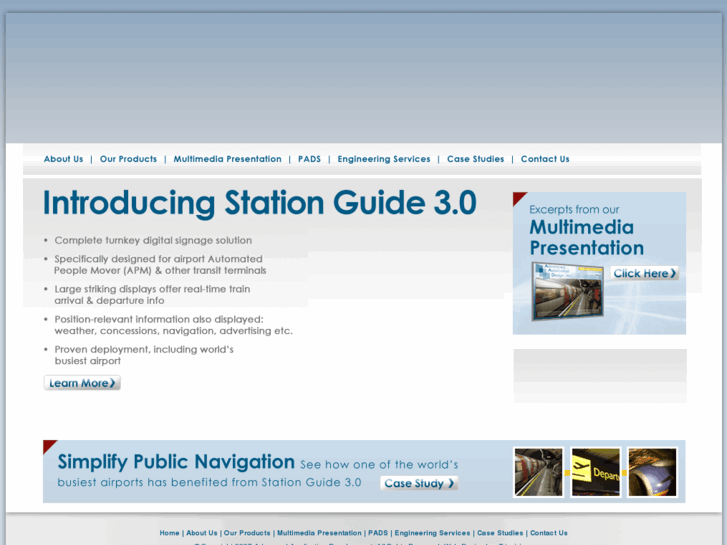The width and height of the screenshot is (727, 545).
Task: Follow the footer Multimedia Presentation link
Action: pos(319,533)
